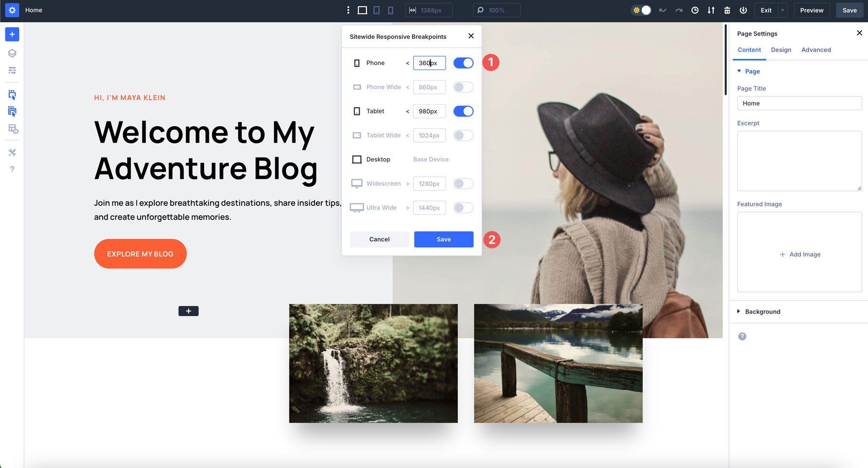Open the help icon in the sidebar
The height and width of the screenshot is (468, 868).
point(12,169)
